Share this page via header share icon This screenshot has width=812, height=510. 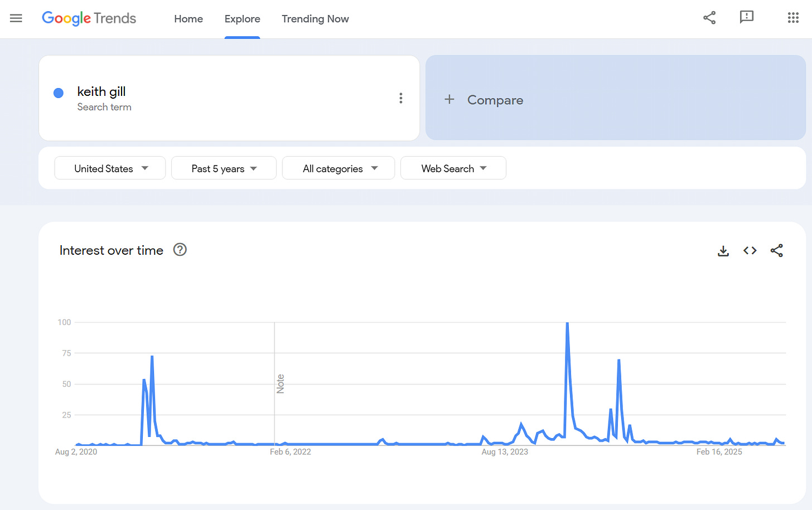tap(709, 18)
